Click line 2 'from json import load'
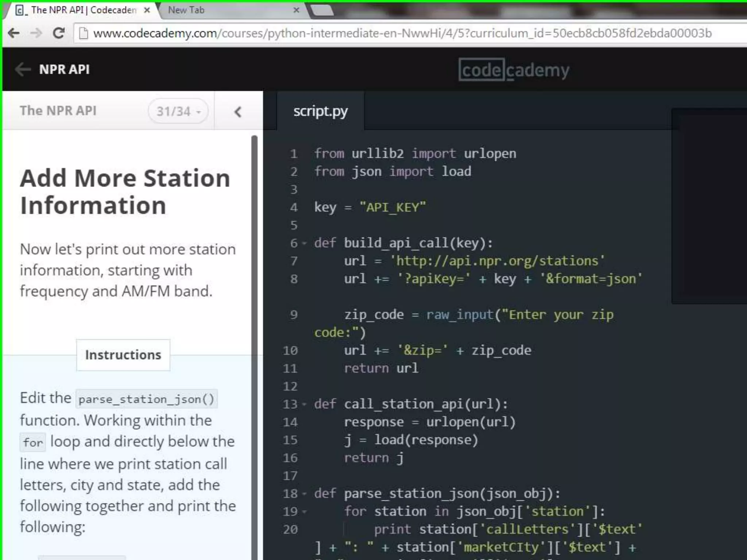Image resolution: width=747 pixels, height=560 pixels. pyautogui.click(x=393, y=171)
